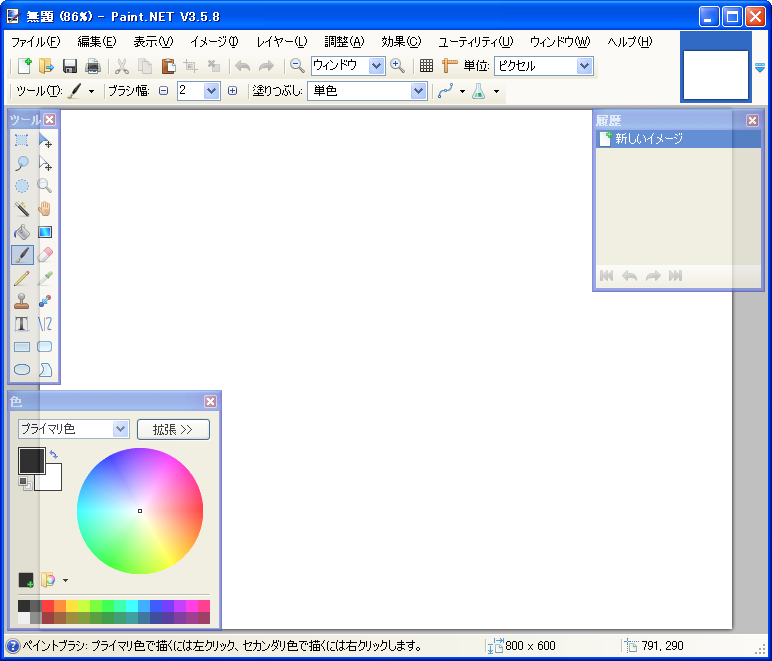Select the Zoom magnifier tool in Tools panel
Screen dimensions: 772x661
pos(45,186)
